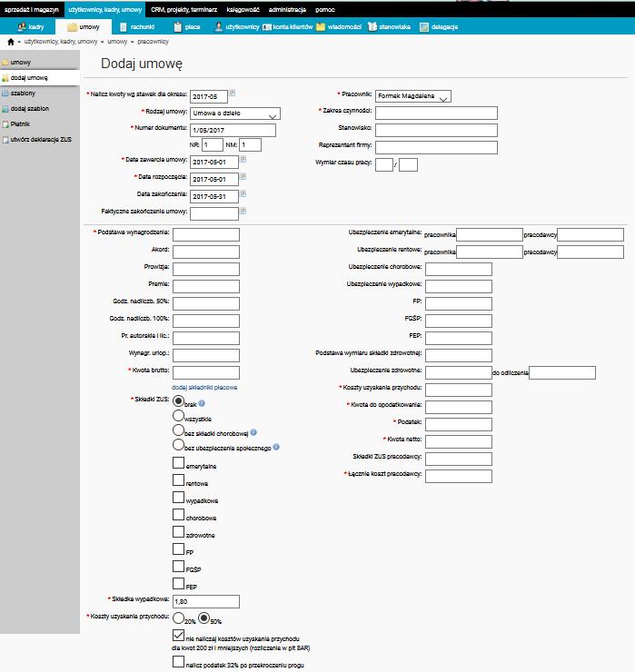
Task: Open the wiadomości section
Action: point(339,27)
